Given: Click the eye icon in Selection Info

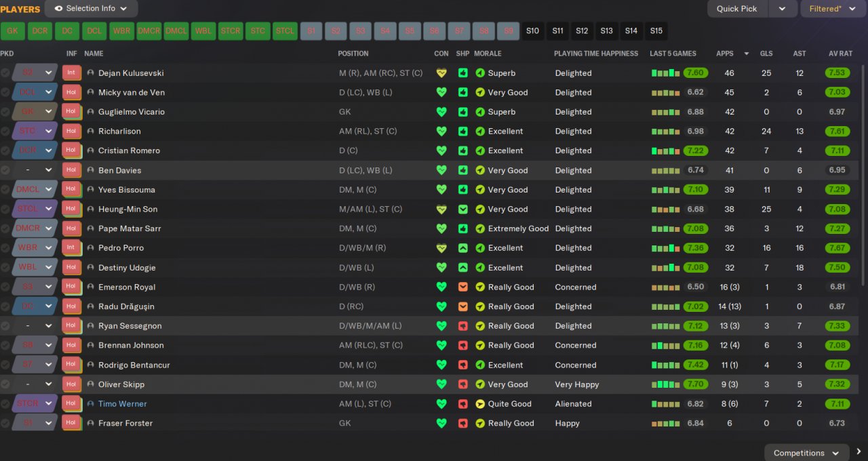Looking at the screenshot, I should [58, 9].
